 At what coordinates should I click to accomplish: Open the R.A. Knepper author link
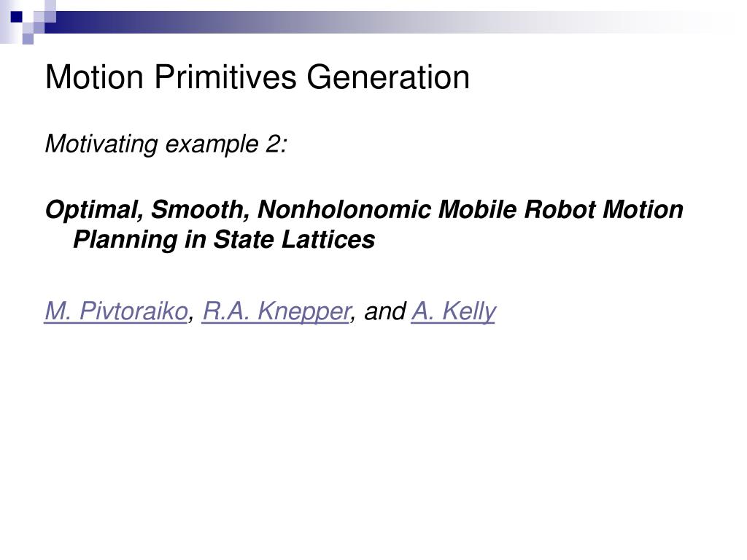coord(276,311)
